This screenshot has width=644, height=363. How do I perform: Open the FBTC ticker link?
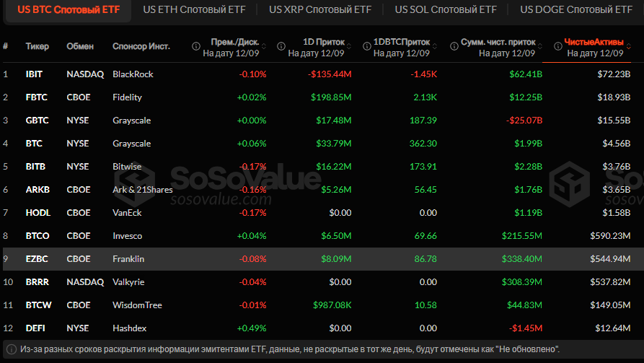[35, 97]
